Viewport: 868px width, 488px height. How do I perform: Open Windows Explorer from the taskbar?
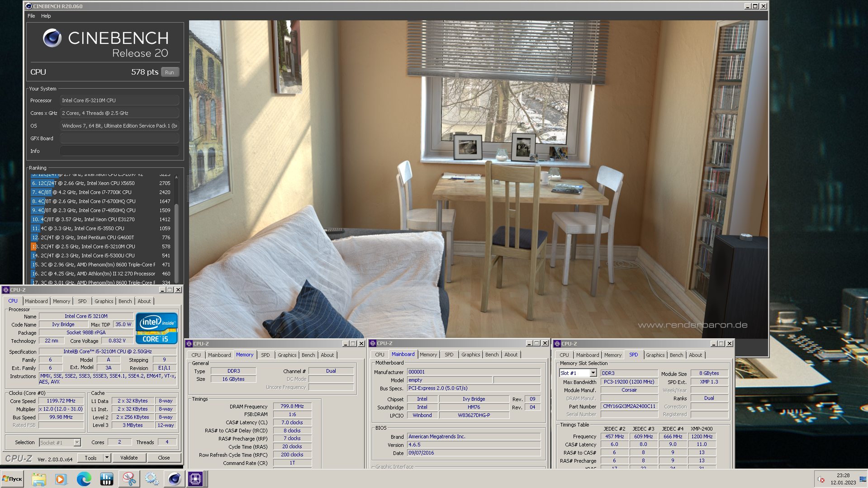coord(38,479)
